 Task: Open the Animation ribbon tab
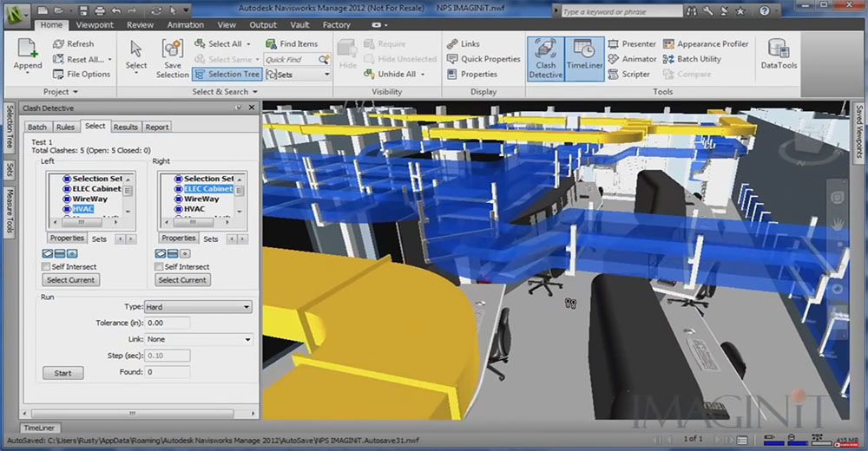tap(186, 25)
